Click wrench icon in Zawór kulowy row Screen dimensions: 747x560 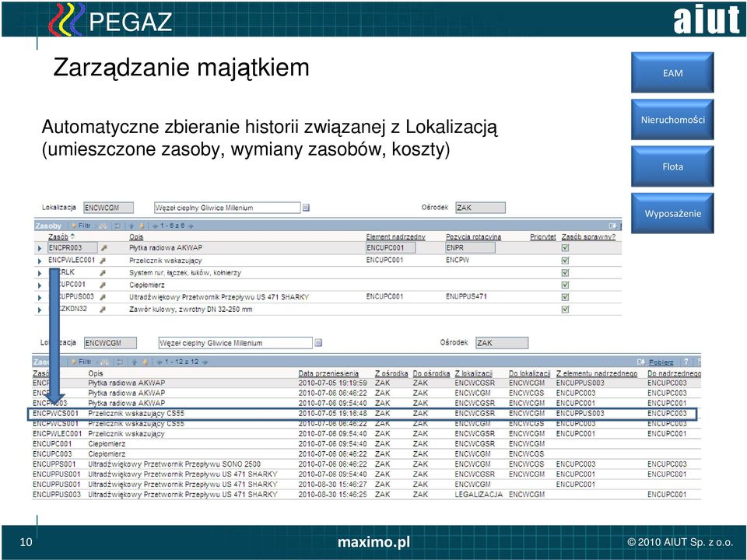[103, 310]
